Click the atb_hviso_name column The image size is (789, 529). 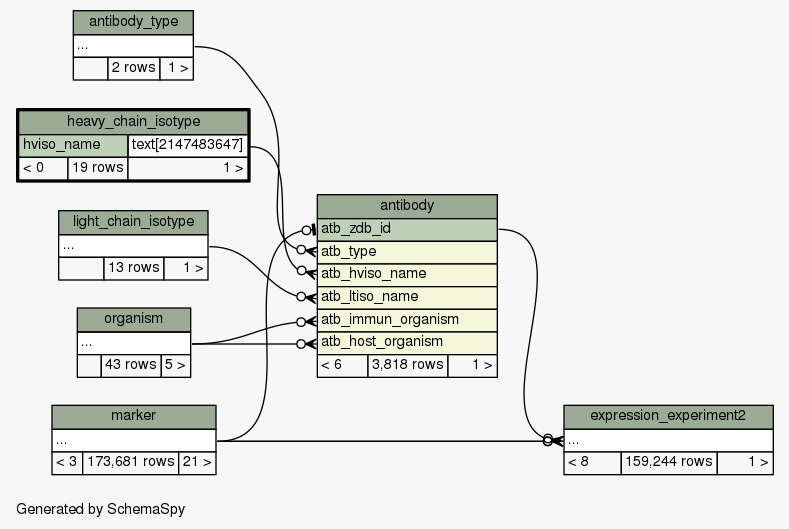click(407, 274)
